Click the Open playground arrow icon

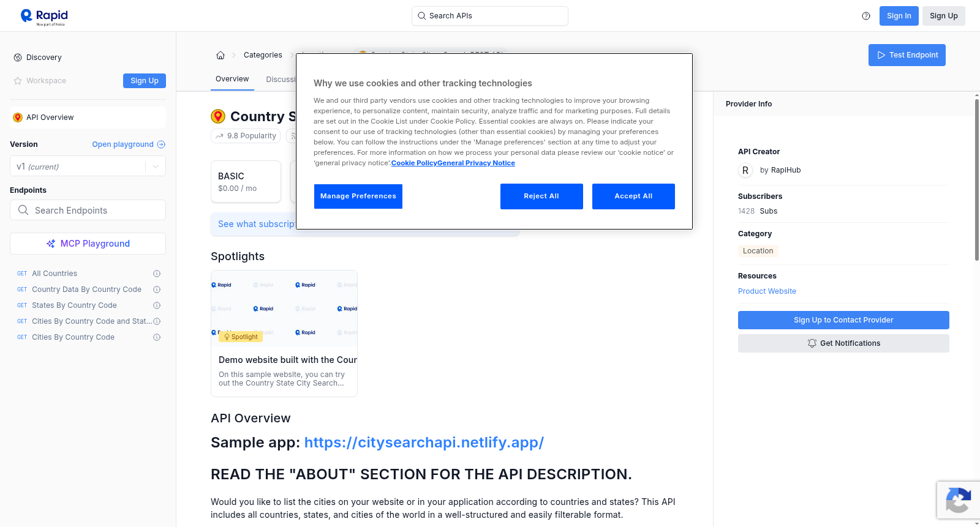click(x=161, y=144)
